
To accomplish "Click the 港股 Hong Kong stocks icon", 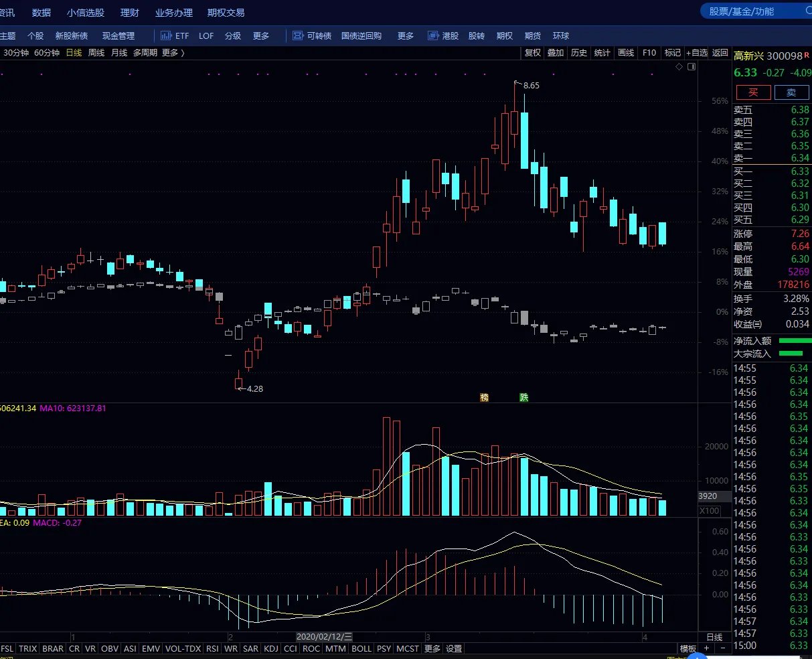I will [x=432, y=35].
